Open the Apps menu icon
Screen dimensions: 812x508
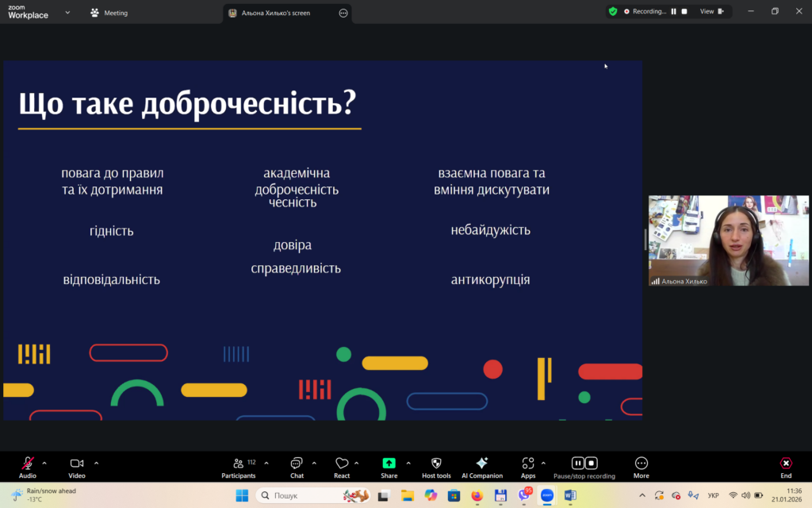click(x=528, y=464)
